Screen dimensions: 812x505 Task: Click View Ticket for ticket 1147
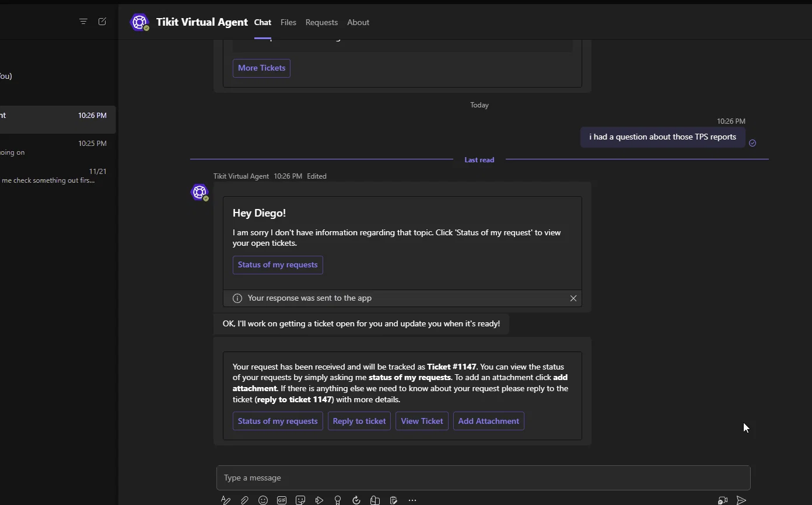pyautogui.click(x=422, y=421)
